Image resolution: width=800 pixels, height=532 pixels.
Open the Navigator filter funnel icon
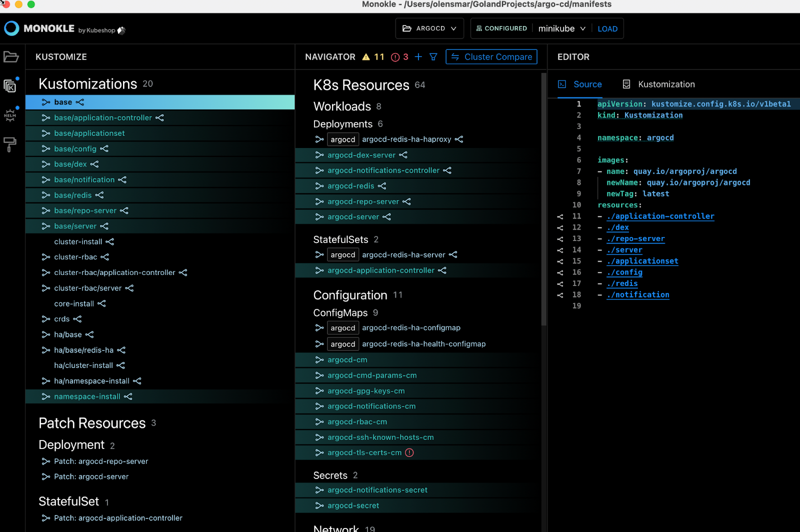point(433,57)
